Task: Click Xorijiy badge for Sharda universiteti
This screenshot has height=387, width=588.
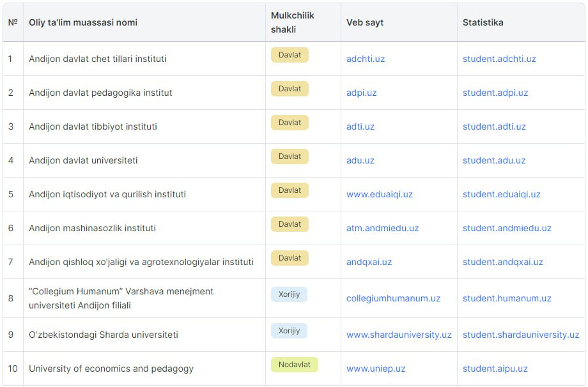Action: pyautogui.click(x=289, y=331)
